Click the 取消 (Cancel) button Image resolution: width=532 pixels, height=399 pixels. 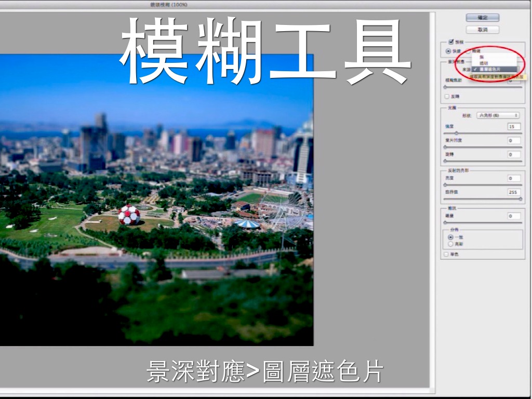[482, 30]
